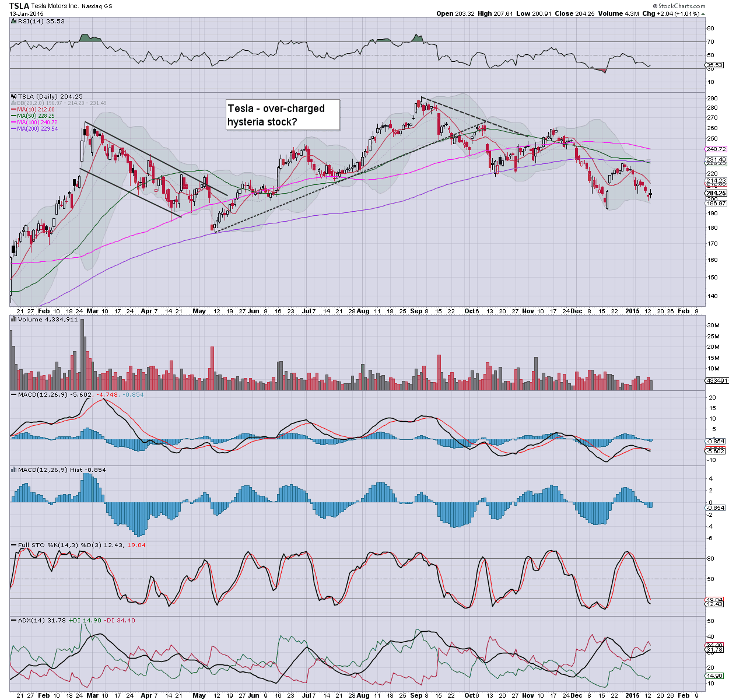The height and width of the screenshot is (700, 729).
Task: Click the Volume 4,334,911 panel label
Action: pos(44,319)
